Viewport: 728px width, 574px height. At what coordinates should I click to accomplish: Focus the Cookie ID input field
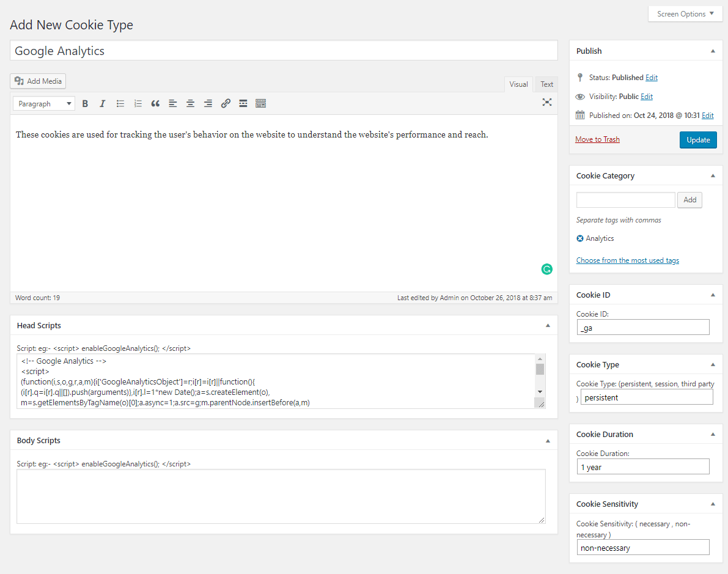(642, 327)
